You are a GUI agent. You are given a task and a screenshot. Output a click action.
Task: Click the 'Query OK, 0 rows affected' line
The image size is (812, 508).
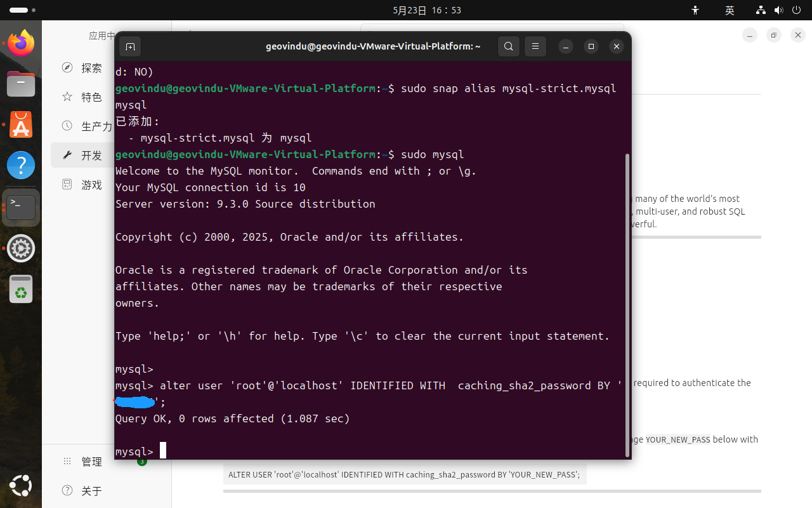tap(233, 418)
